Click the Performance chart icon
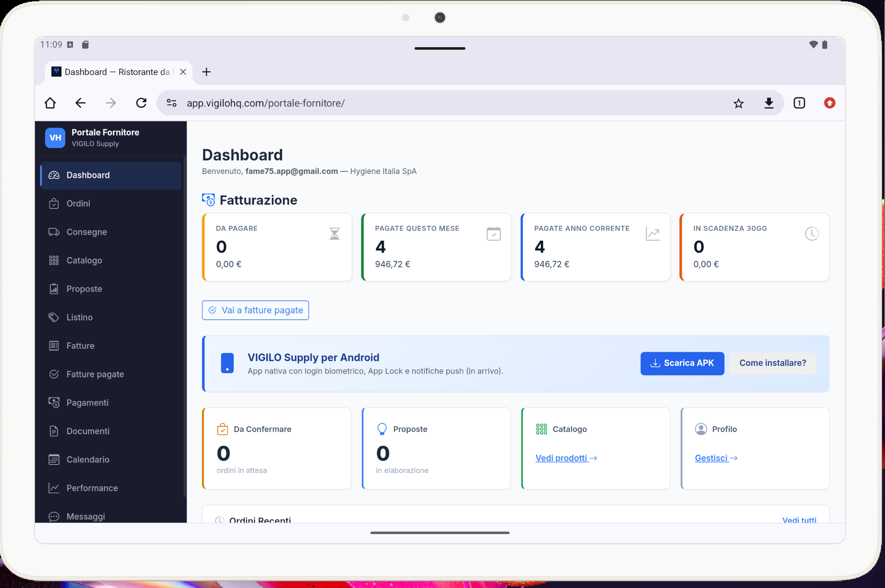 [54, 488]
